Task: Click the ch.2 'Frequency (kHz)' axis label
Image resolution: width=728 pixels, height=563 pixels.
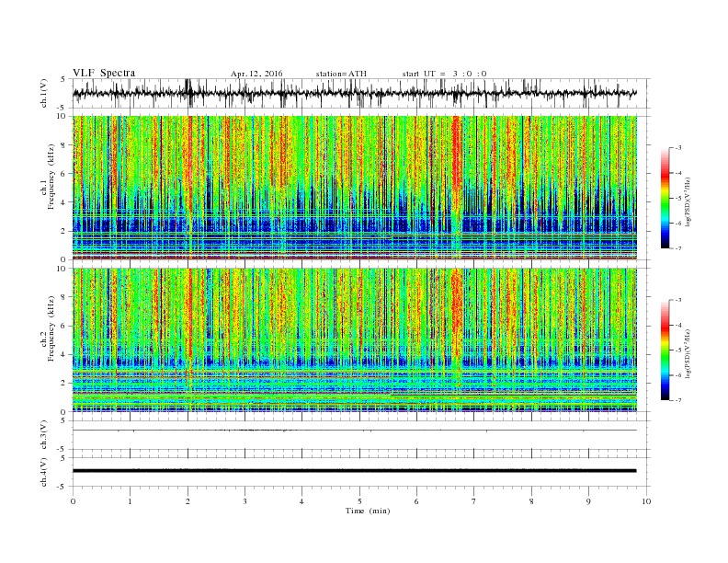Action: 51,327
